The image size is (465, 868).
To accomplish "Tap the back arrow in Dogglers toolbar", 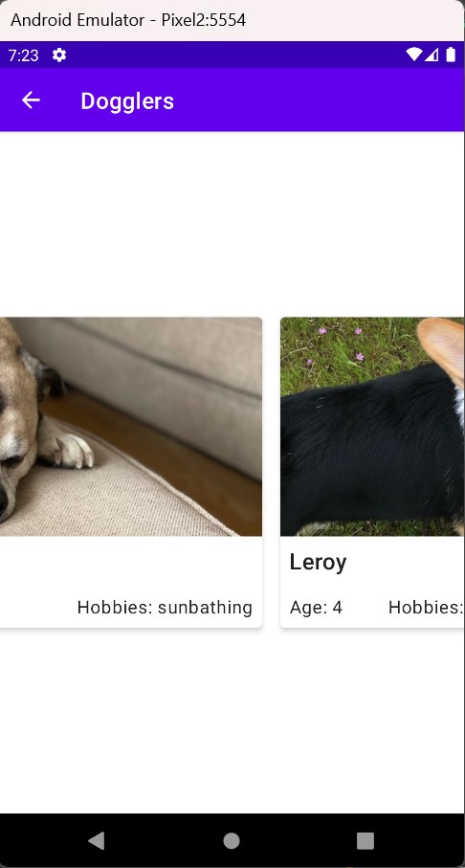I will (31, 100).
